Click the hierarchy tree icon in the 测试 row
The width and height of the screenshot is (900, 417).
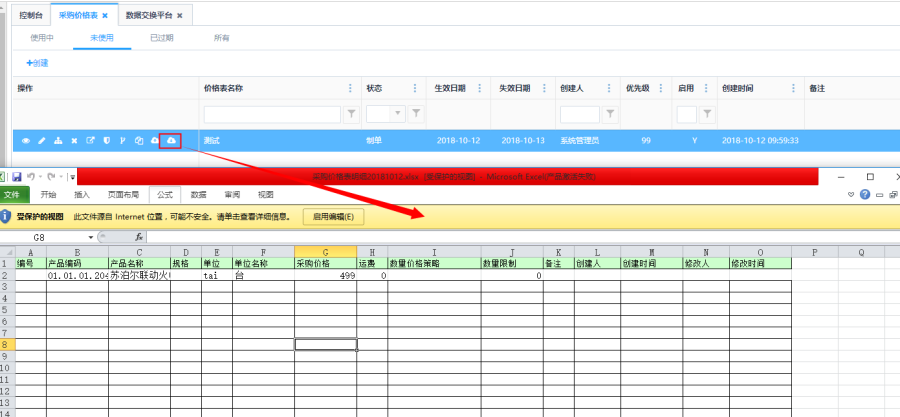58,141
